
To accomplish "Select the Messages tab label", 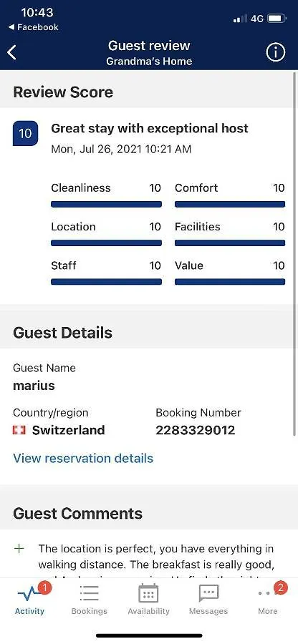I will (x=208, y=611).
